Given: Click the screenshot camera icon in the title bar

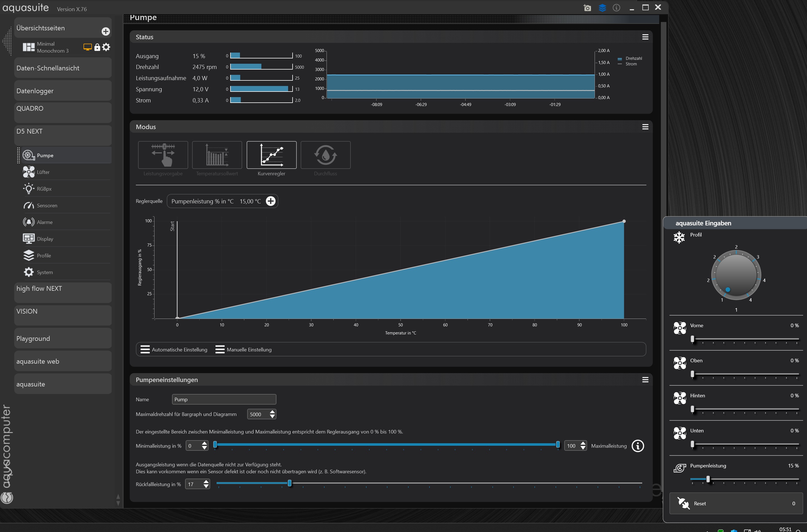Looking at the screenshot, I should coord(587,8).
